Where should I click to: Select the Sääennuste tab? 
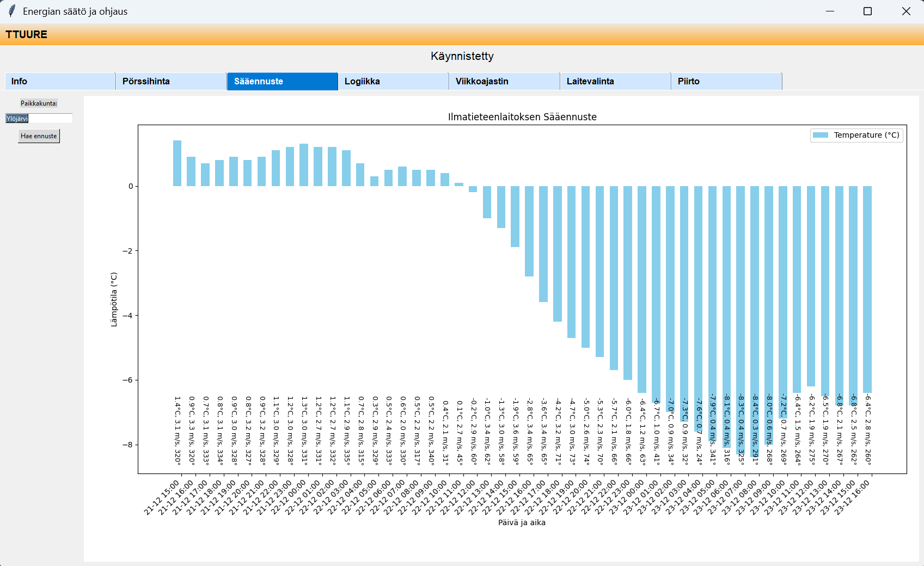tap(282, 81)
